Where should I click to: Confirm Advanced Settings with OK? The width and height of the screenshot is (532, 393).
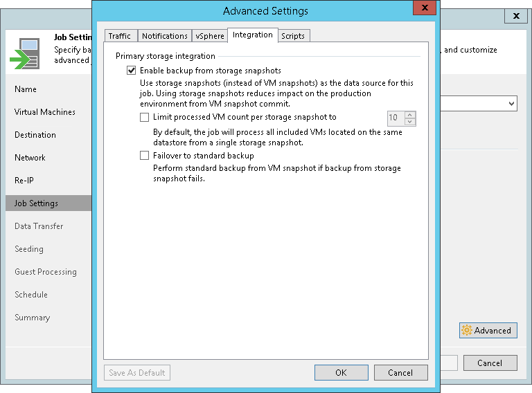tap(342, 373)
